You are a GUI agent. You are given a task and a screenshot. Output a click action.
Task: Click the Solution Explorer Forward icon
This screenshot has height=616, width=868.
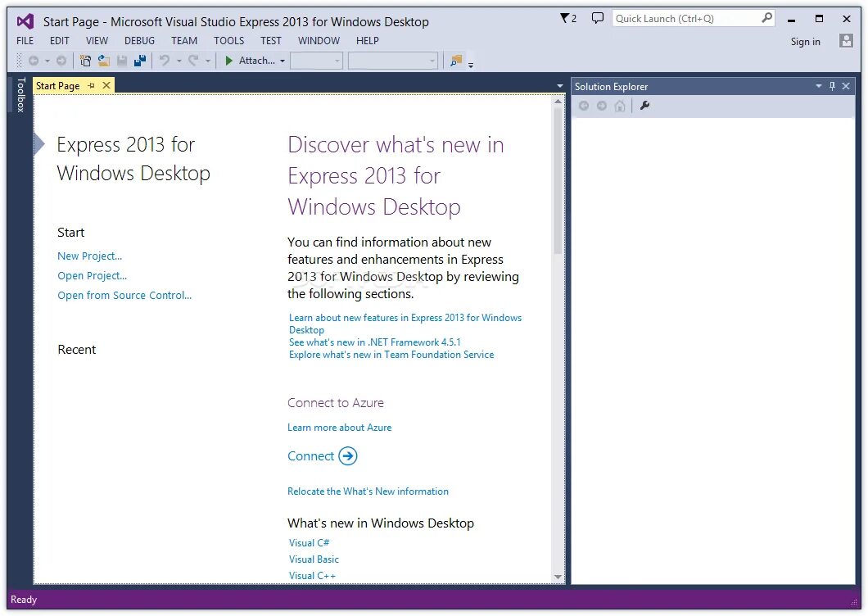tap(602, 105)
